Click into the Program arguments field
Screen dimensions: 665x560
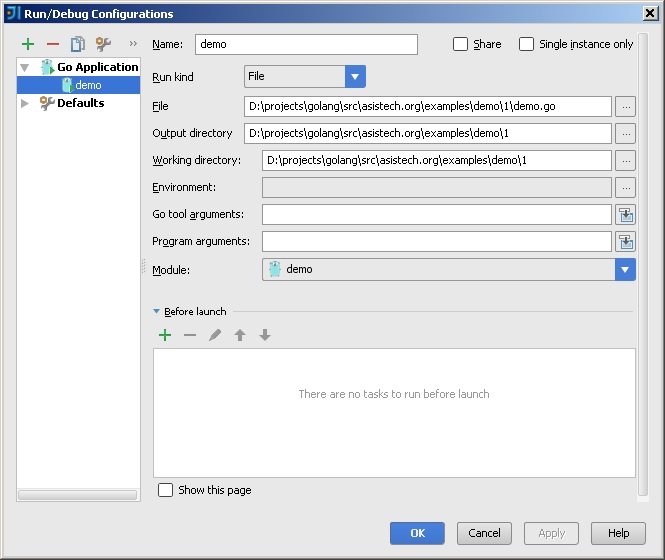437,242
